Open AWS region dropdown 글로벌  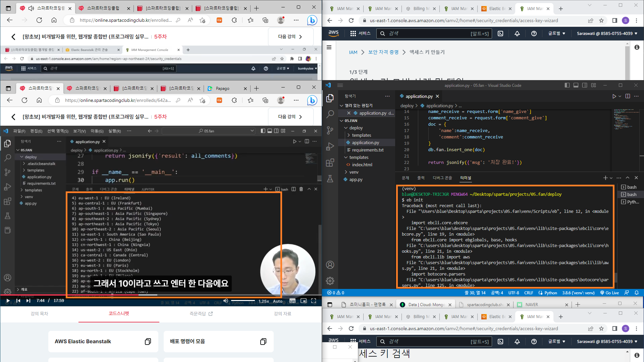click(557, 34)
